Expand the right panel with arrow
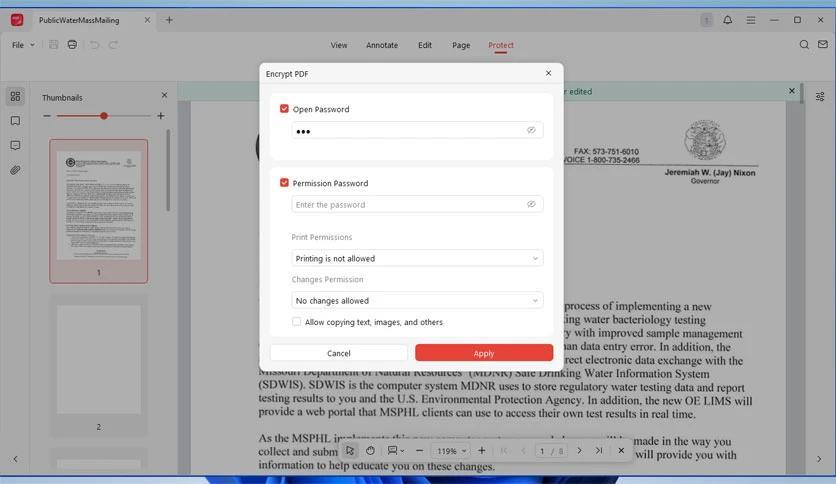This screenshot has height=484, width=836. point(819,459)
